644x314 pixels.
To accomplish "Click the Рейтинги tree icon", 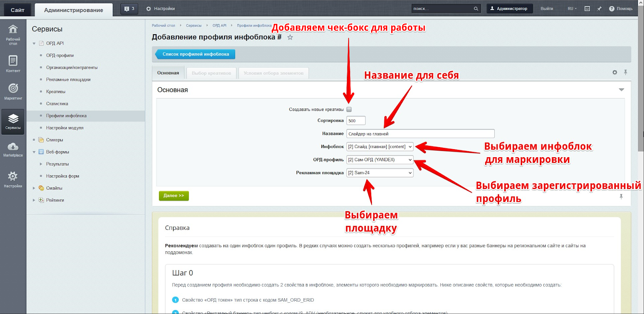I will click(x=41, y=200).
